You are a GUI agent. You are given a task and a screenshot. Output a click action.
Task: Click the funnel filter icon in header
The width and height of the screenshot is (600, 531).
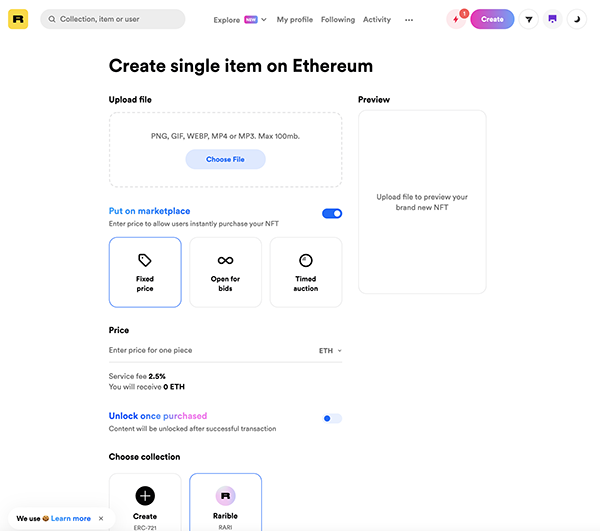pos(529,19)
